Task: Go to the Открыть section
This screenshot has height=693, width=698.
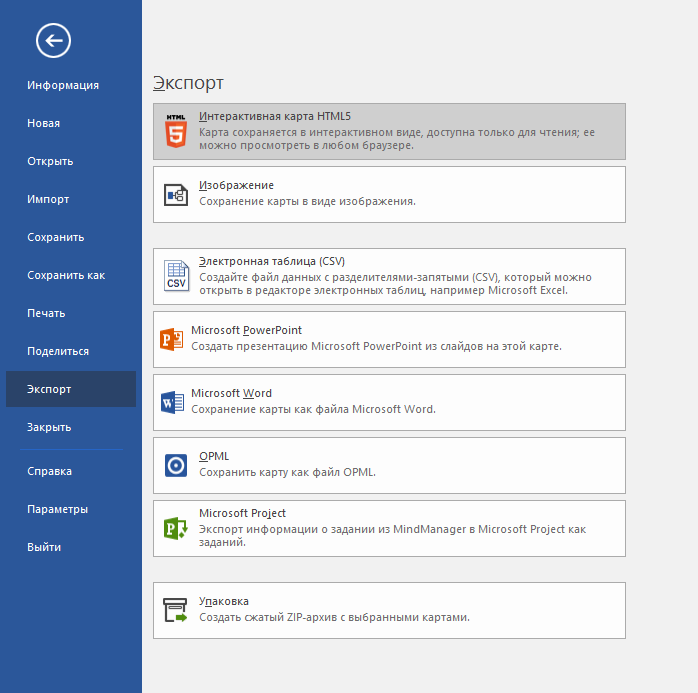Action: [50, 161]
